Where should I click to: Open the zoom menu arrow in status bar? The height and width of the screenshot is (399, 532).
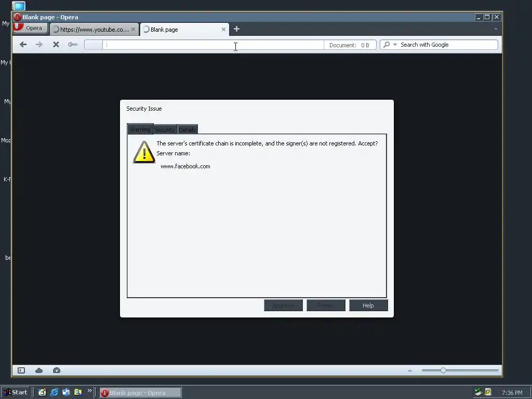point(410,370)
